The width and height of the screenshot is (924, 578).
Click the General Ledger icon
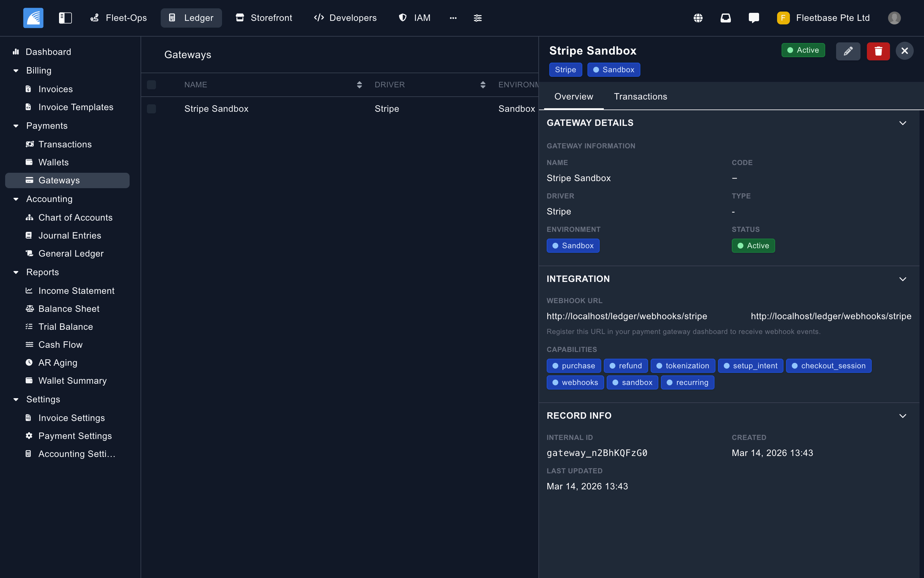[30, 253]
